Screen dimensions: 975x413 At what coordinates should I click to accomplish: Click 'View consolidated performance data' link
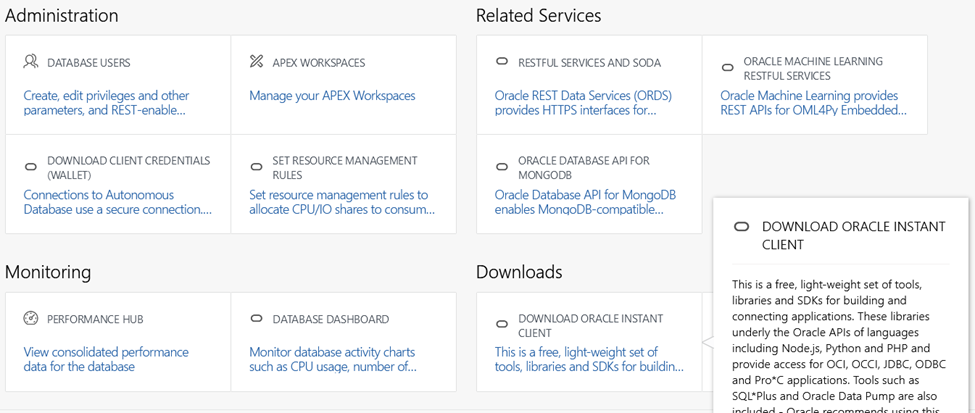point(106,359)
